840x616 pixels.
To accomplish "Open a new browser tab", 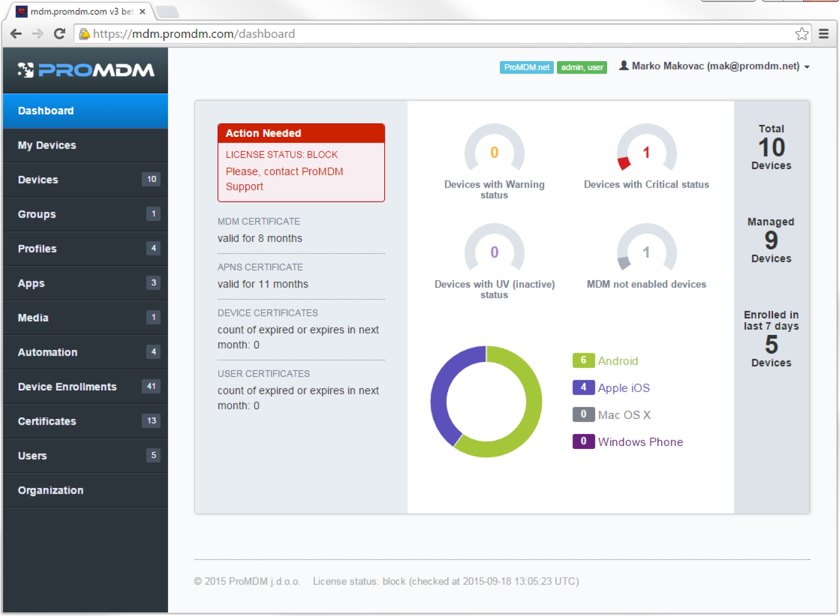I will [x=167, y=11].
